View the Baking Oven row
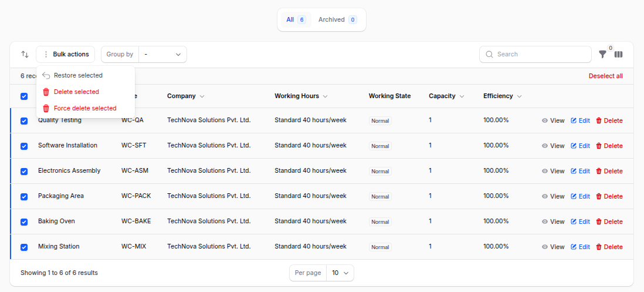Viewport: 644px width, 292px height. click(x=553, y=221)
